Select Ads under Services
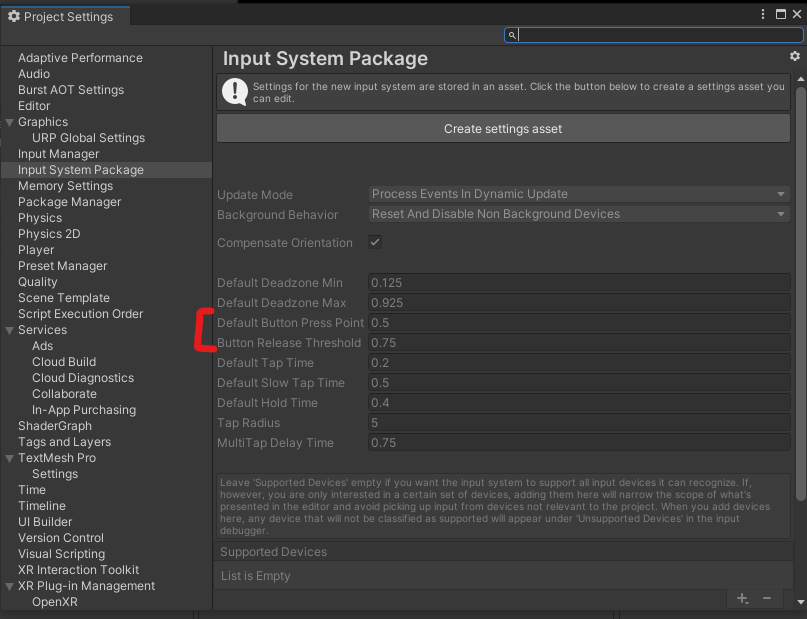 pyautogui.click(x=43, y=346)
